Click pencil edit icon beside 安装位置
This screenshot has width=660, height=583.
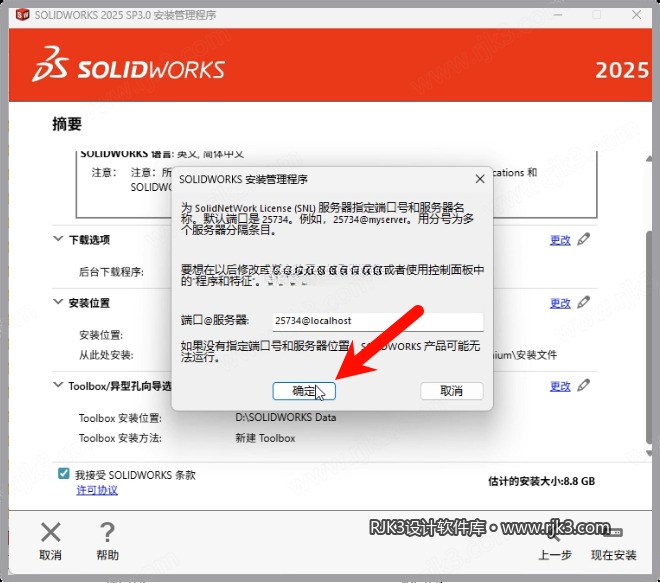coord(583,302)
